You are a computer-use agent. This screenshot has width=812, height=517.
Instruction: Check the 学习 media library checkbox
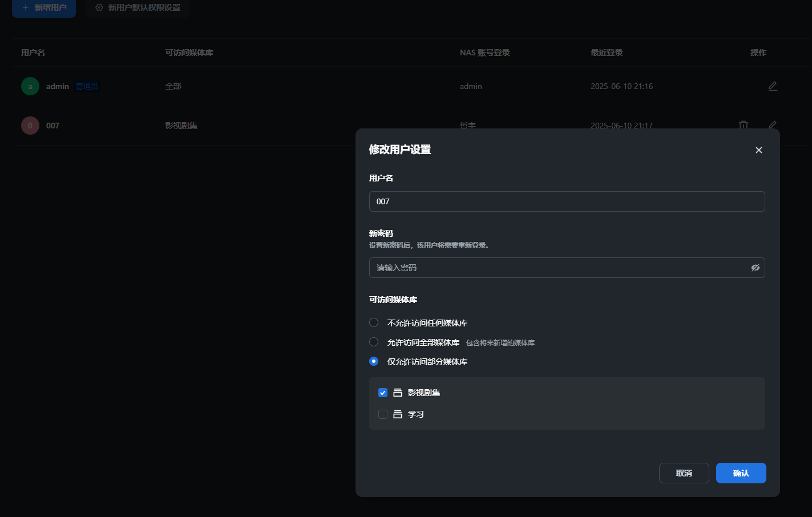pyautogui.click(x=383, y=414)
